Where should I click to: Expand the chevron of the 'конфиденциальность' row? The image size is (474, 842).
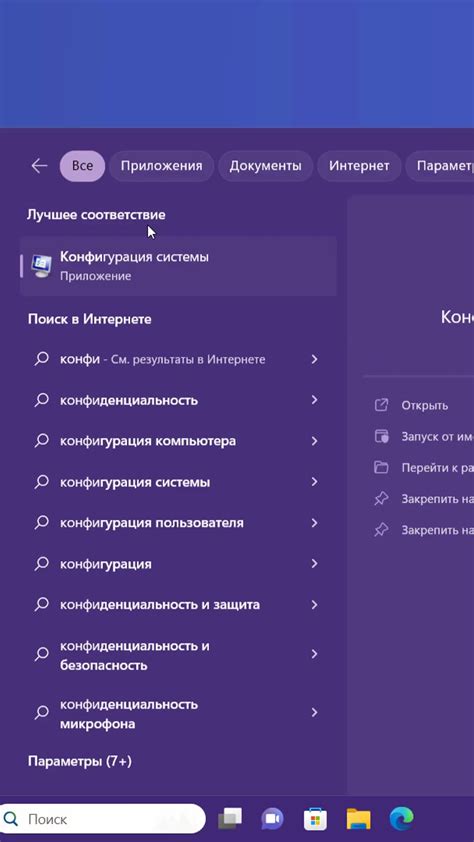click(x=315, y=400)
